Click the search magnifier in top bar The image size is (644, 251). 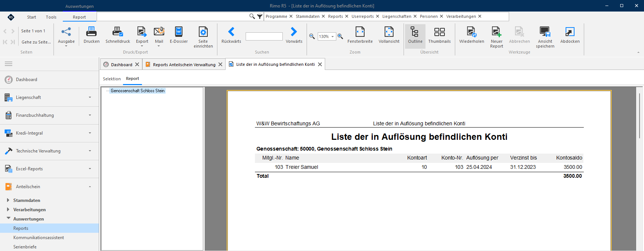pyautogui.click(x=252, y=16)
